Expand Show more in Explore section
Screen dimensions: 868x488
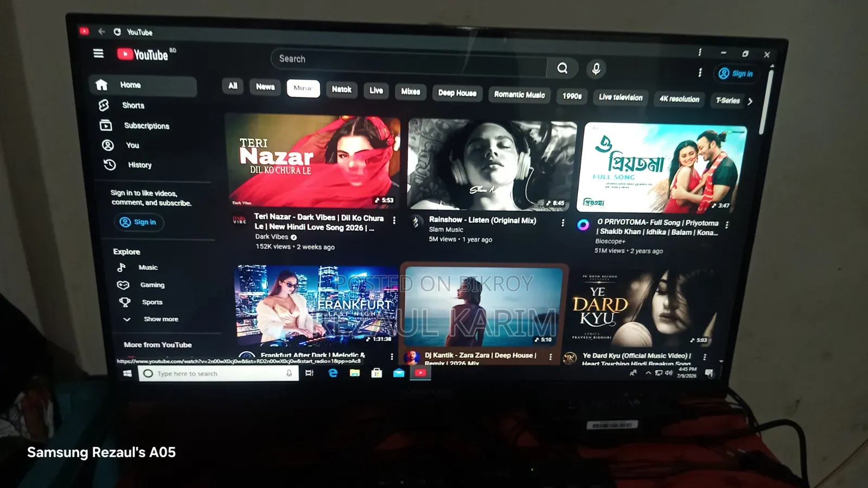click(161, 319)
